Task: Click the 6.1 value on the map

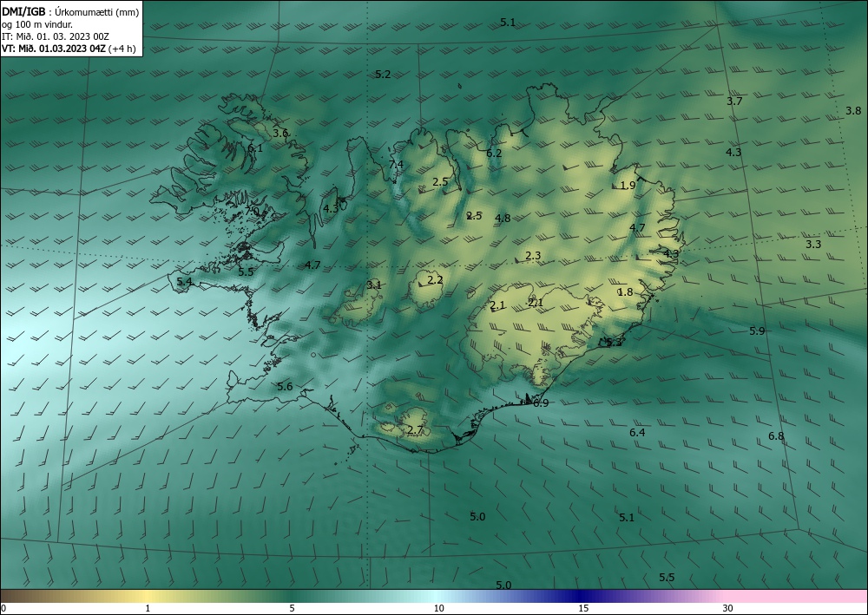Action: [255, 148]
